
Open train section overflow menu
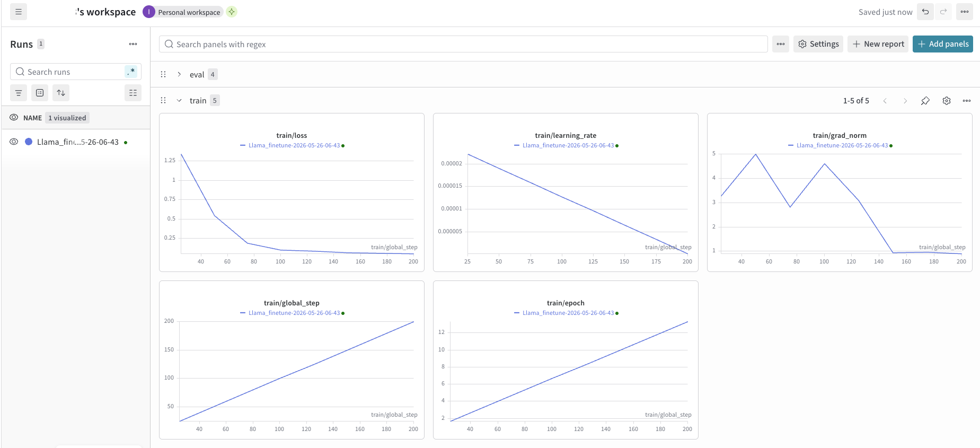tap(967, 101)
